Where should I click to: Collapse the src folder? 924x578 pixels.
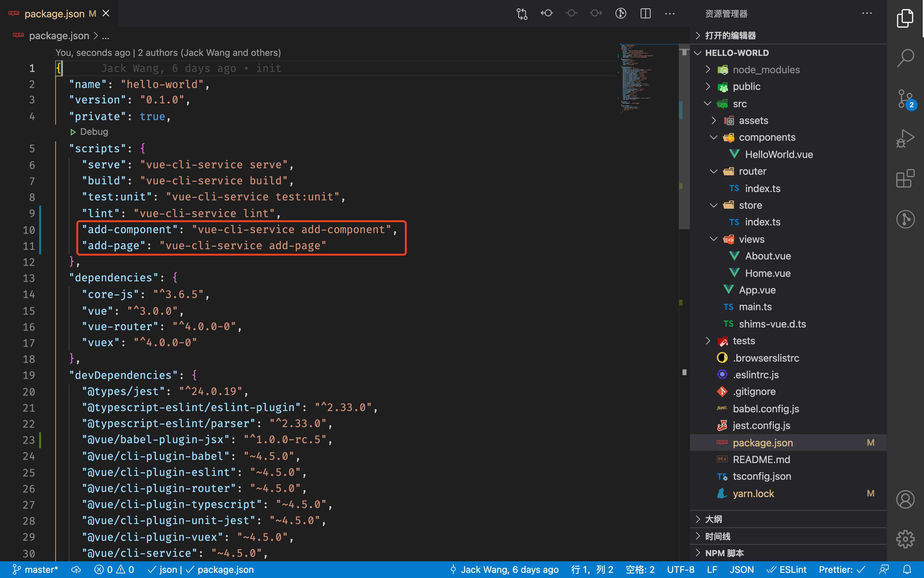coord(788,104)
